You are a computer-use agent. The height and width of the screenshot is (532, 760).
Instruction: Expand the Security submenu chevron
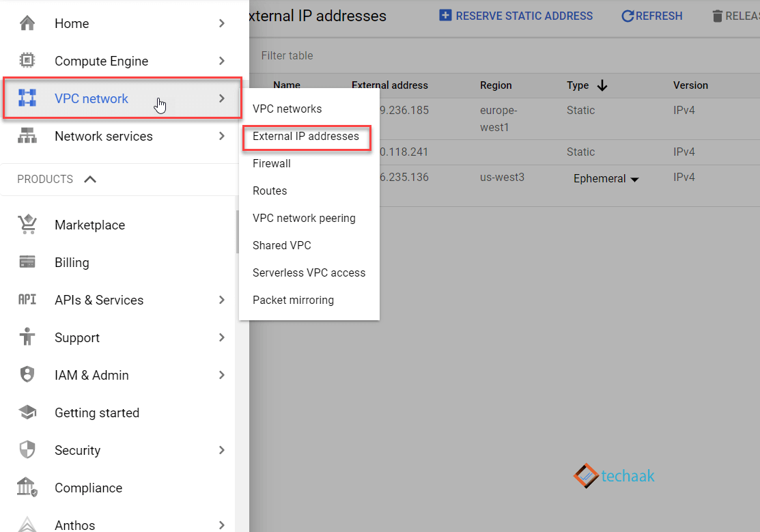click(221, 450)
